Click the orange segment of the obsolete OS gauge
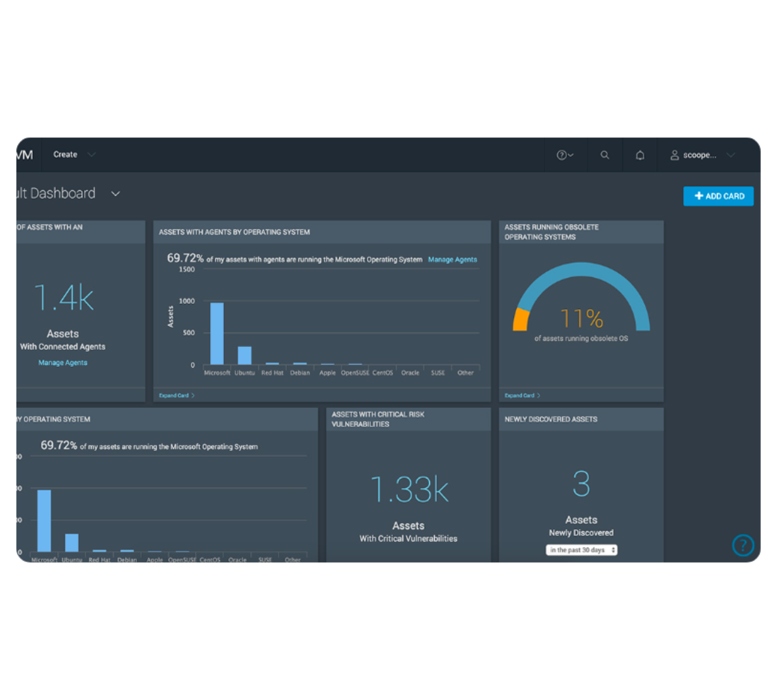The height and width of the screenshot is (700, 777). coord(520,320)
